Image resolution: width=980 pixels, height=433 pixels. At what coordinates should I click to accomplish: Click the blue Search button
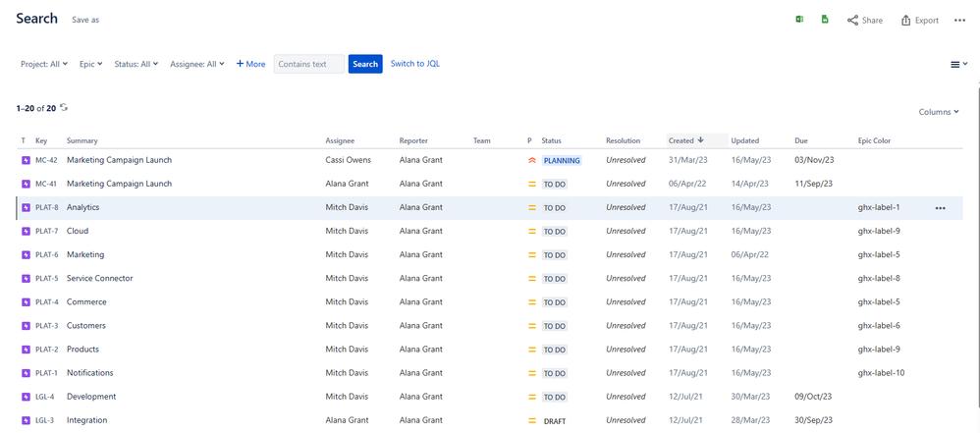(365, 64)
